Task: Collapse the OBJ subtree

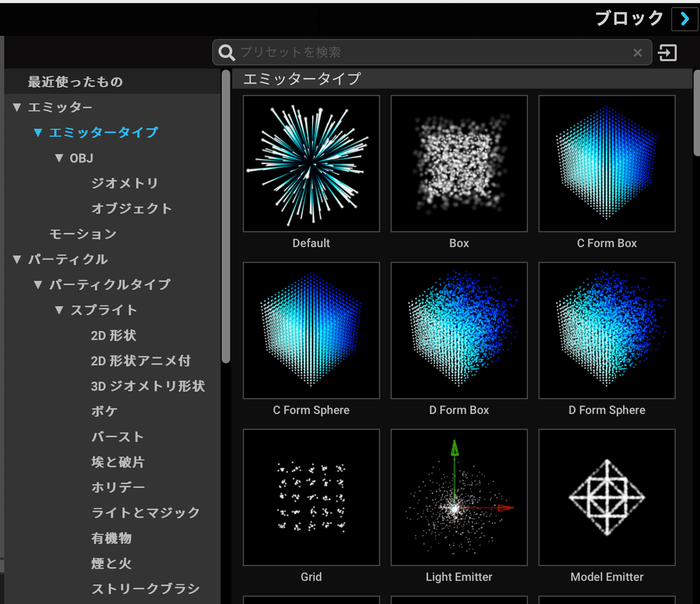Action: [58, 158]
